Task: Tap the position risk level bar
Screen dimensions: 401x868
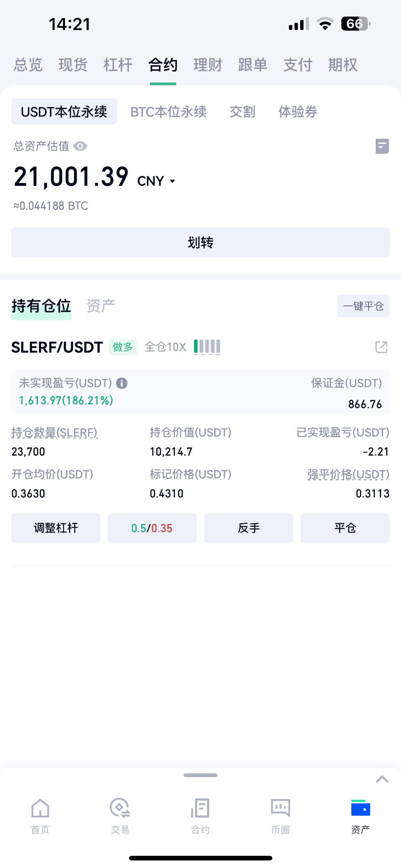Action: tap(207, 346)
